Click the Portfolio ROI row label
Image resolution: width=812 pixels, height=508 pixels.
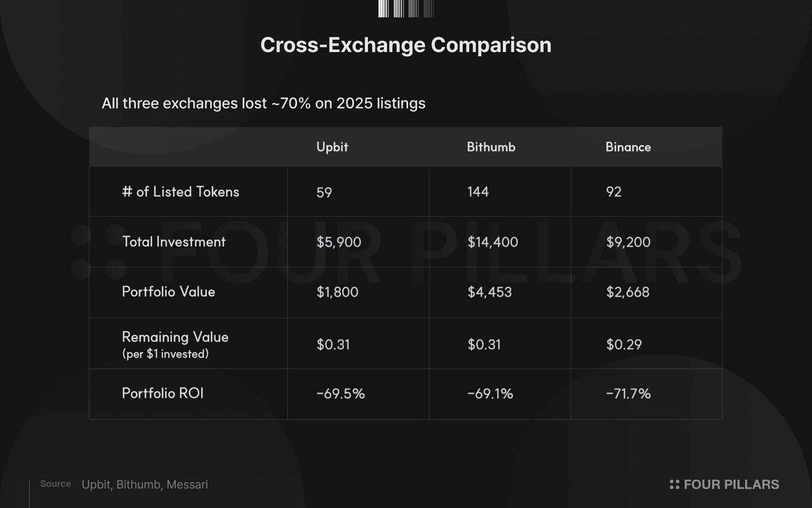click(162, 394)
